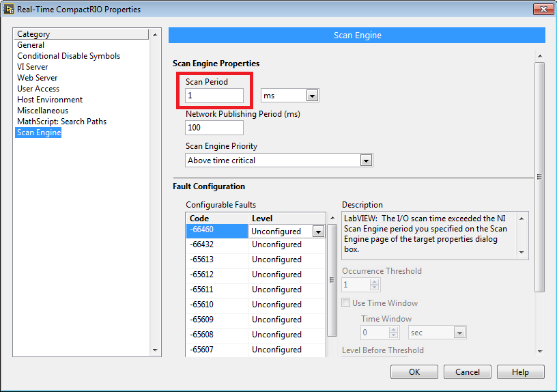The height and width of the screenshot is (392, 557).
Task: Open Level dropdown for fault -66460
Action: pyautogui.click(x=317, y=232)
